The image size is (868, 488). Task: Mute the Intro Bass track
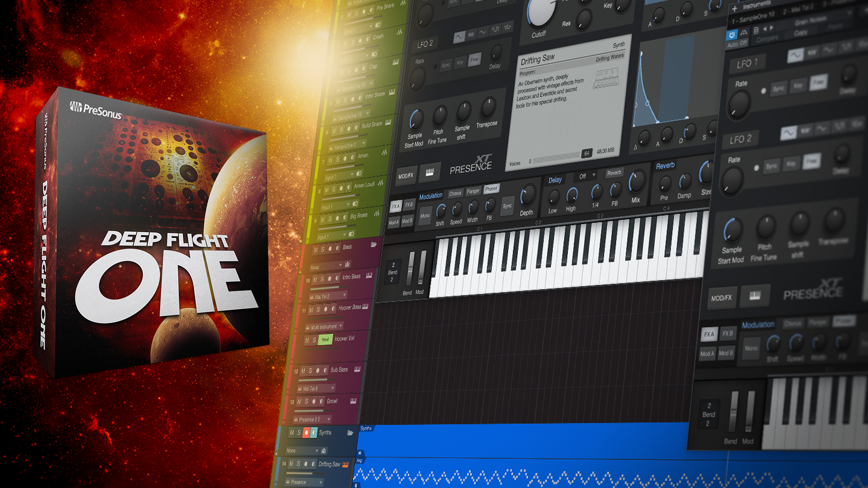point(315,280)
